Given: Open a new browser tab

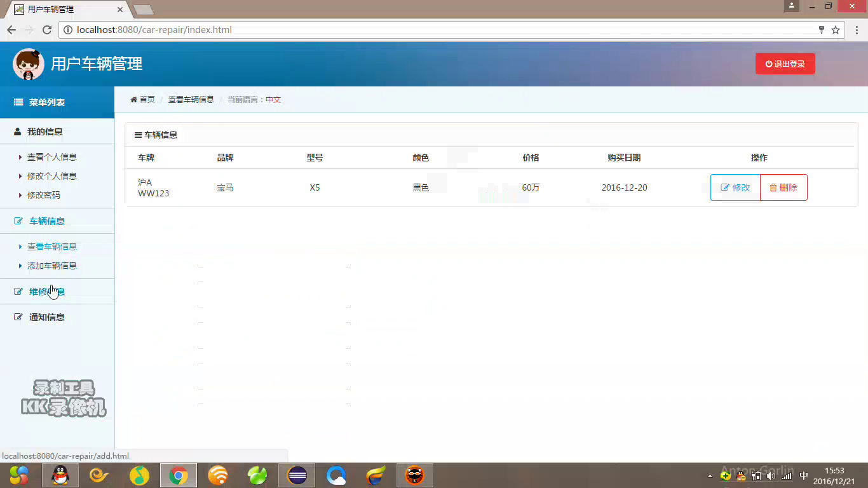Looking at the screenshot, I should click(x=144, y=10).
